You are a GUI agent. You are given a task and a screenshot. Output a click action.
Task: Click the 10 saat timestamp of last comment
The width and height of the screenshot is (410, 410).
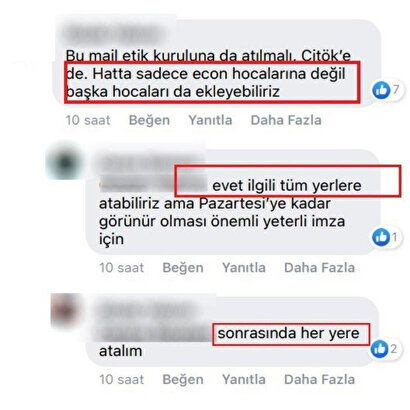(122, 379)
